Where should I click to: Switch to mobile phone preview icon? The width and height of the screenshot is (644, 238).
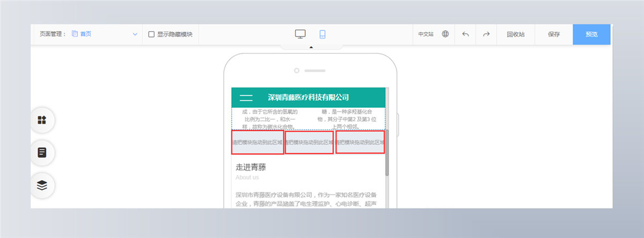pyautogui.click(x=323, y=34)
